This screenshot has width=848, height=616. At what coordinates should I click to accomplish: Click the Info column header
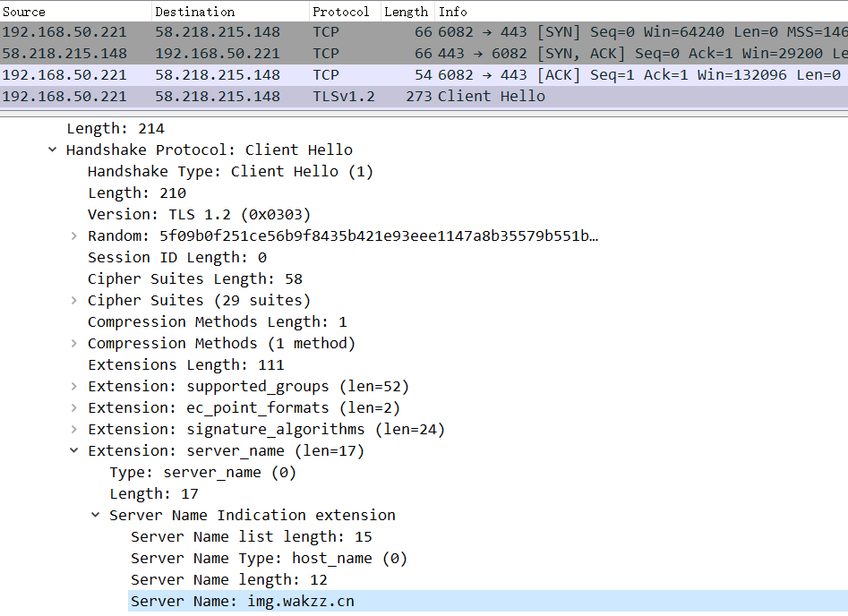pyautogui.click(x=641, y=12)
